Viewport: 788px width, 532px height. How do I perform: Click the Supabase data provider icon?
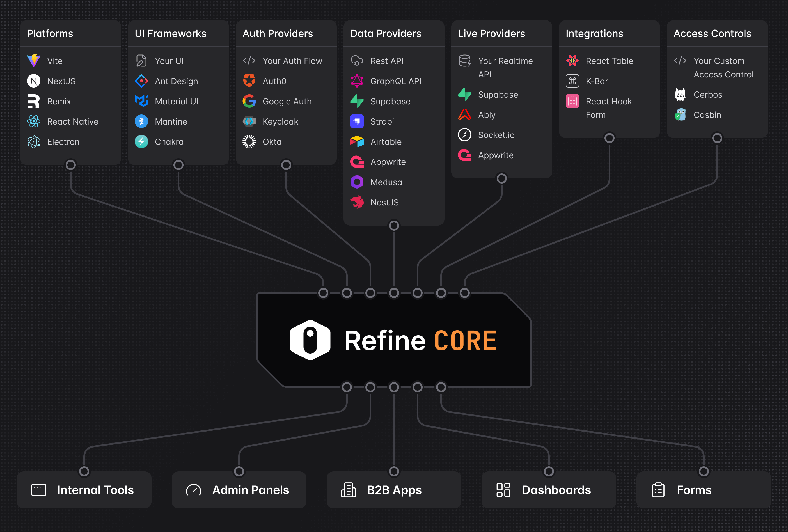(357, 101)
